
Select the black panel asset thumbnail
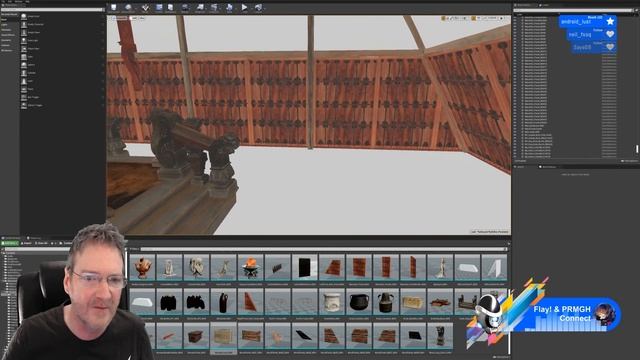tap(305, 269)
